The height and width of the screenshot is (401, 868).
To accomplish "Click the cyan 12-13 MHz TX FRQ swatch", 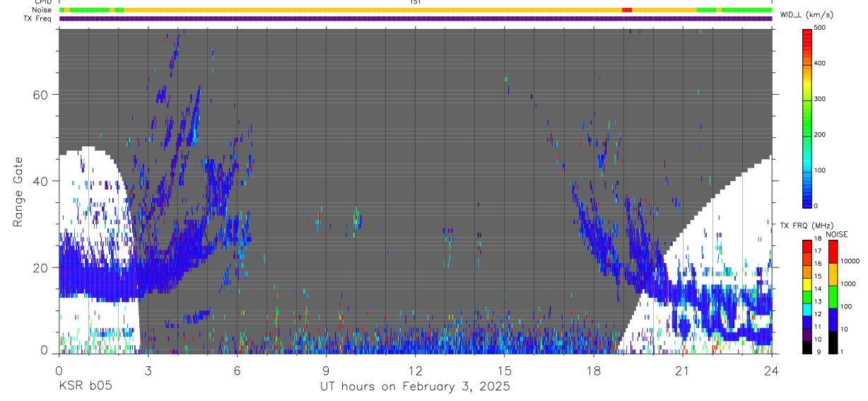I will click(807, 309).
